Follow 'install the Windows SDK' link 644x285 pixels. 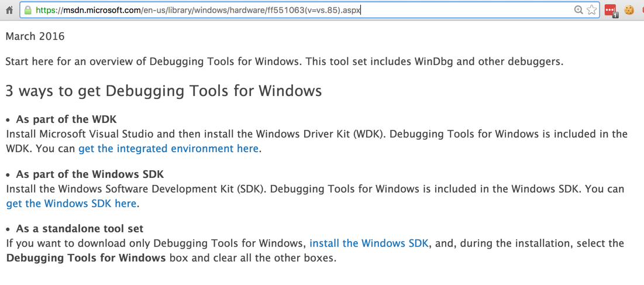pos(369,243)
